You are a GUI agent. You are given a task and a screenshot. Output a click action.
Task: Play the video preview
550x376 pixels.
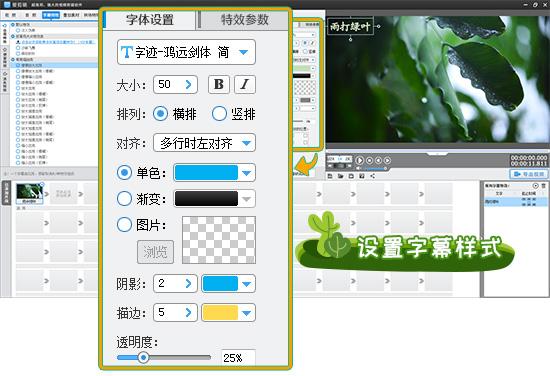click(360, 160)
